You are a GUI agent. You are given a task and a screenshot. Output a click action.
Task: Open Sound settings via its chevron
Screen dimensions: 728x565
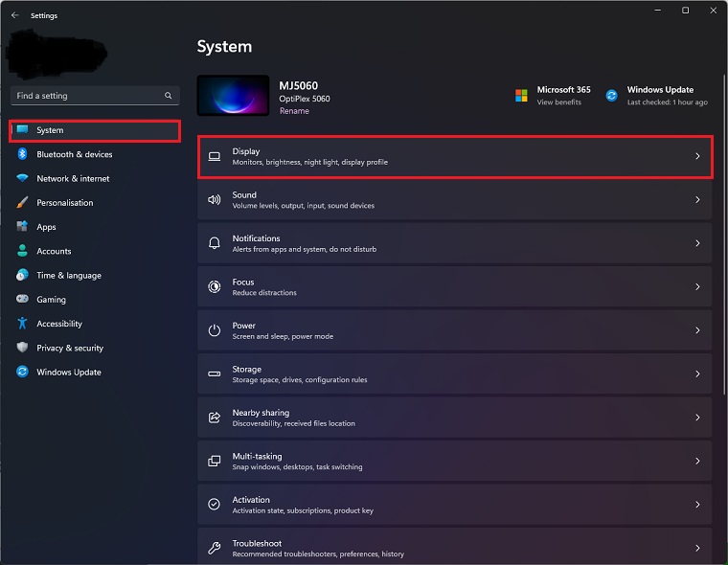[x=697, y=200]
